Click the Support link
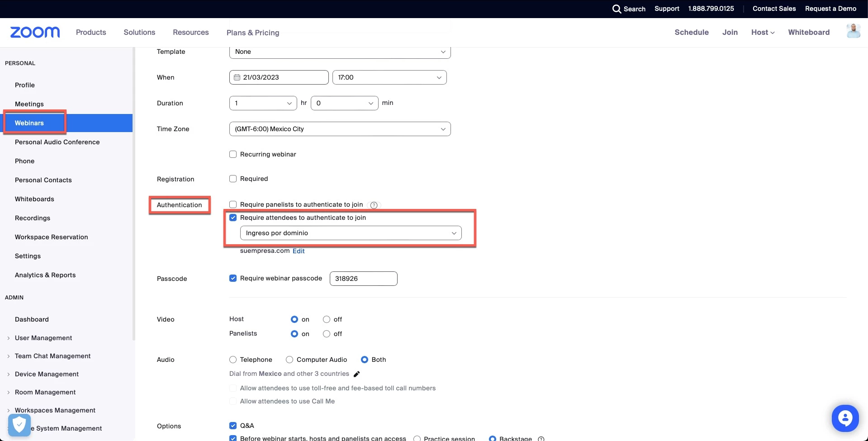 (667, 9)
